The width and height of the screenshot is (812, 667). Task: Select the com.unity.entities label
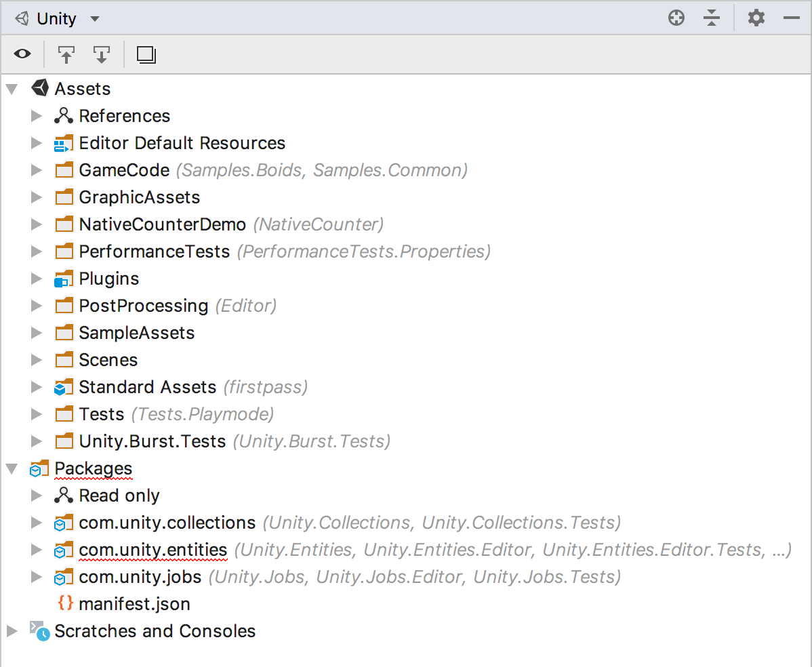click(x=153, y=550)
